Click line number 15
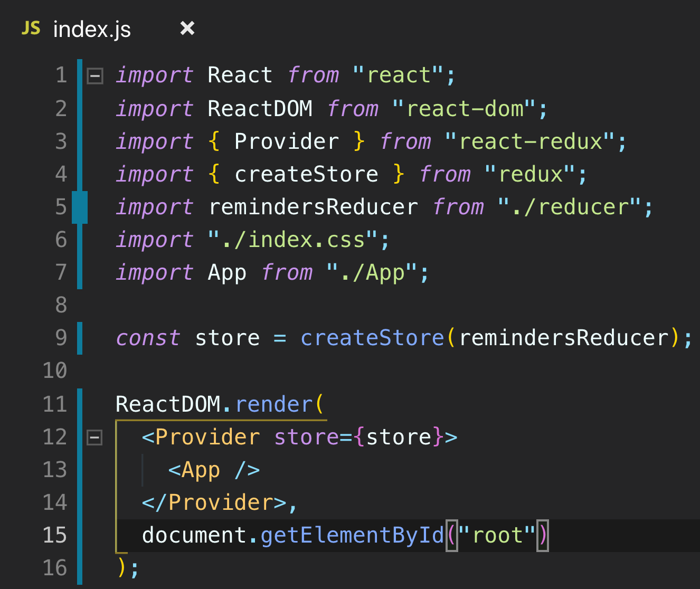 coord(54,535)
